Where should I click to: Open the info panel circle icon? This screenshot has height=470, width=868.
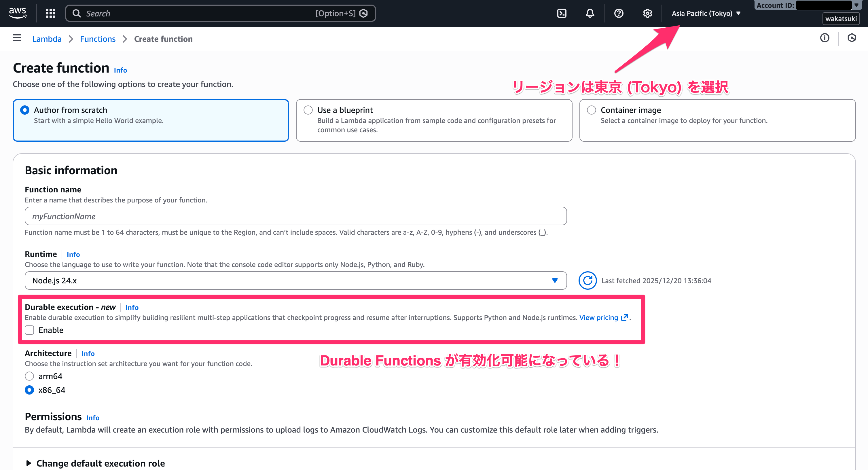(x=825, y=38)
